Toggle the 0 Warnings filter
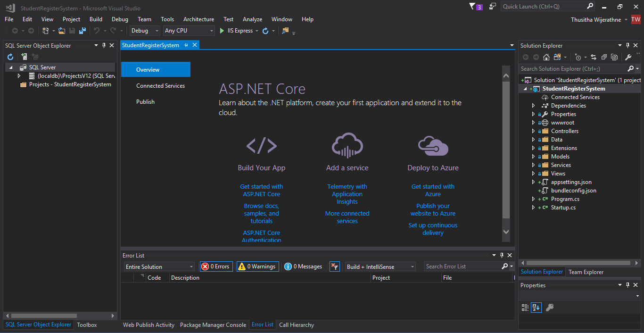 pos(257,266)
